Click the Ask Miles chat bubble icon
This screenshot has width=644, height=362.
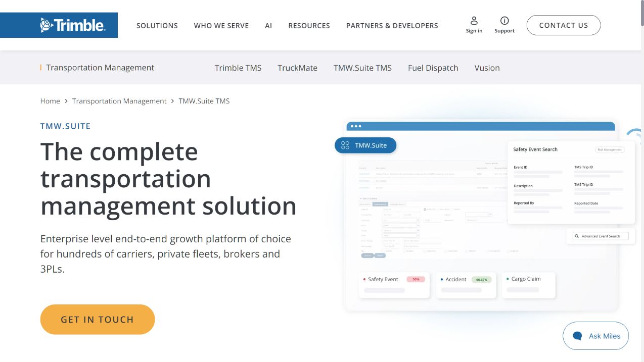[577, 336]
